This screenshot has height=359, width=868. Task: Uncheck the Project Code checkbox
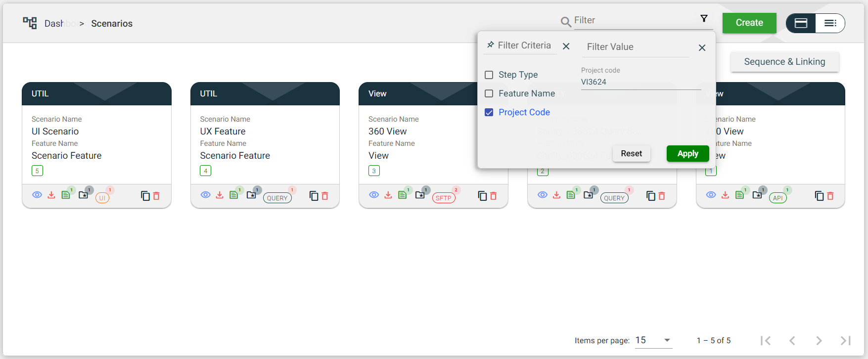(489, 112)
